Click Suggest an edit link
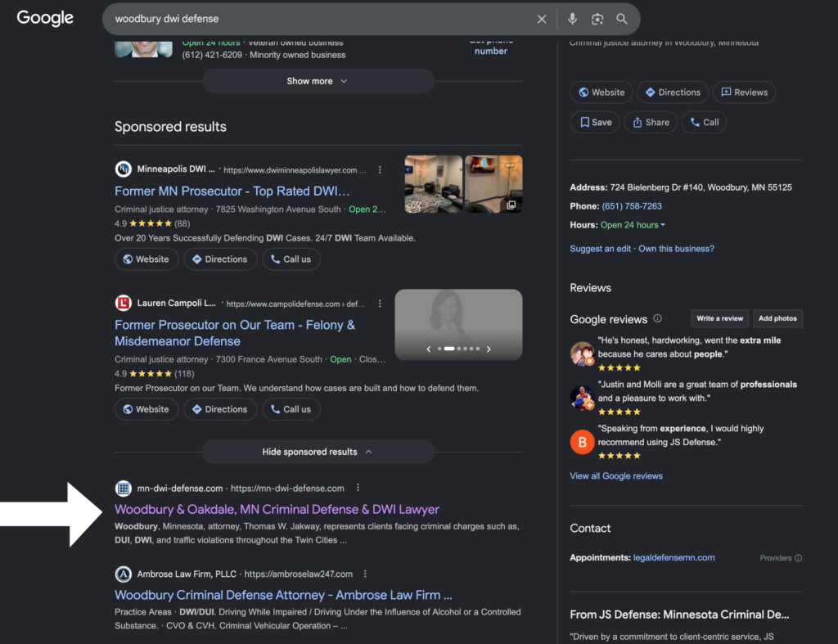Viewport: 838px width, 644px height. (600, 249)
